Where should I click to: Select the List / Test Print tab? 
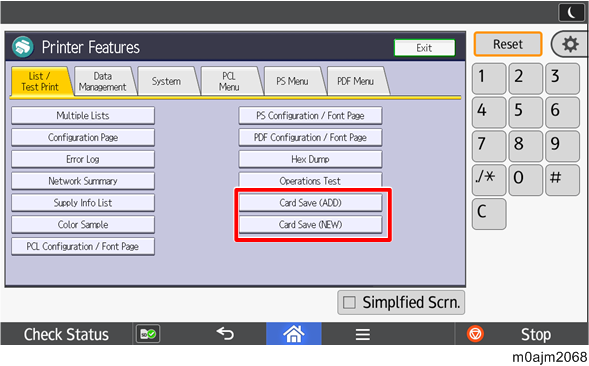(x=41, y=82)
